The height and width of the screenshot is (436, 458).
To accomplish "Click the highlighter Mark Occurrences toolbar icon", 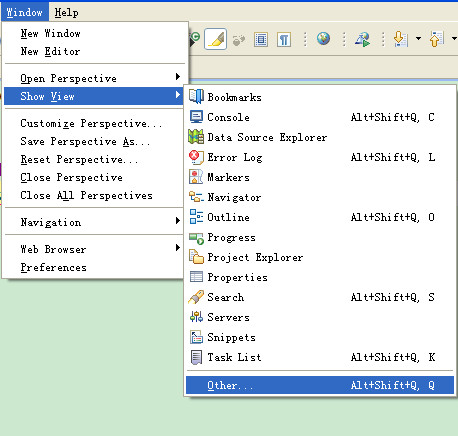I will (x=216, y=39).
